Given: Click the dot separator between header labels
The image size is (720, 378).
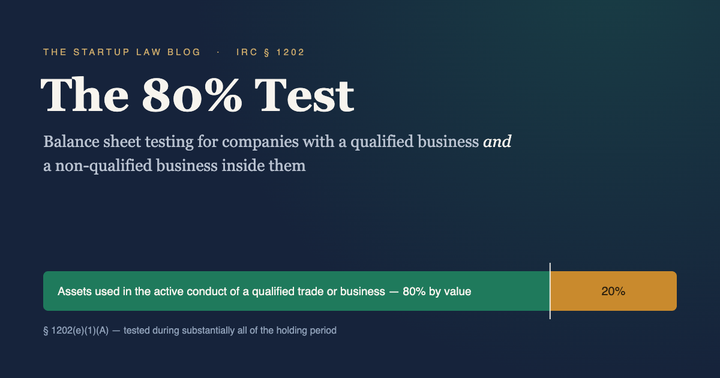Looking at the screenshot, I should coord(219,52).
